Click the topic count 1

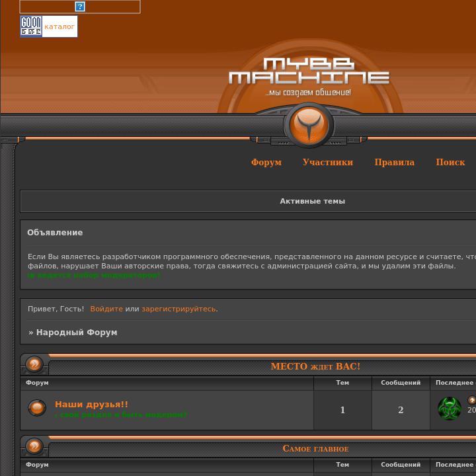click(x=342, y=410)
